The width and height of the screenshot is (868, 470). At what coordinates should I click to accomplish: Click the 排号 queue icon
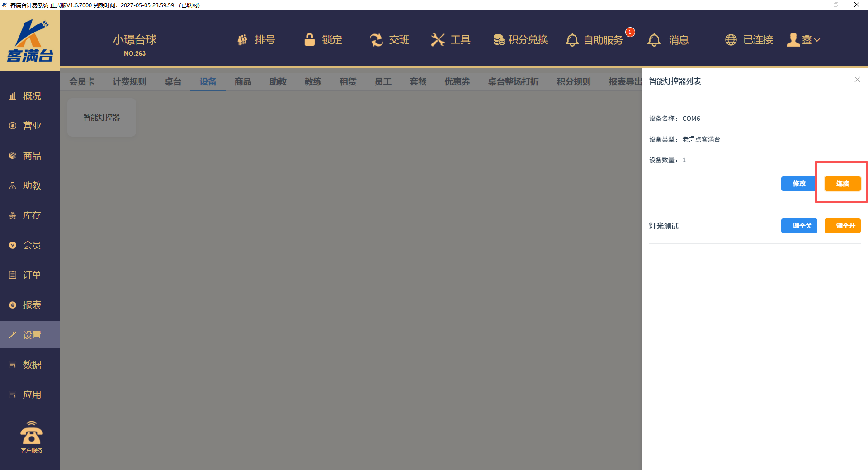[x=243, y=40]
